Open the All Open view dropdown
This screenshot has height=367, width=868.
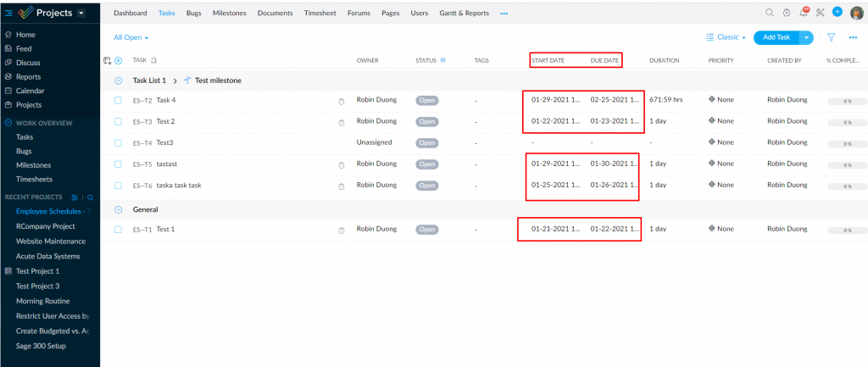coord(131,37)
